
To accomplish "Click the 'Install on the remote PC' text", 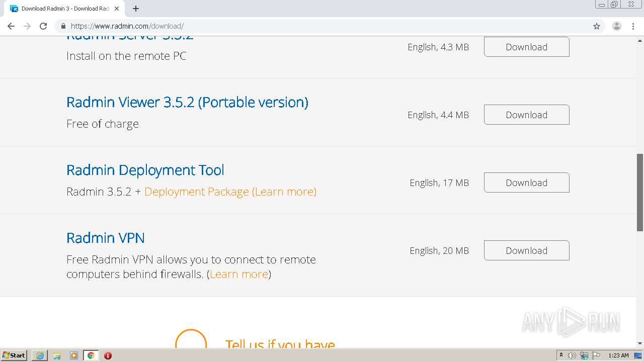I will [x=126, y=56].
